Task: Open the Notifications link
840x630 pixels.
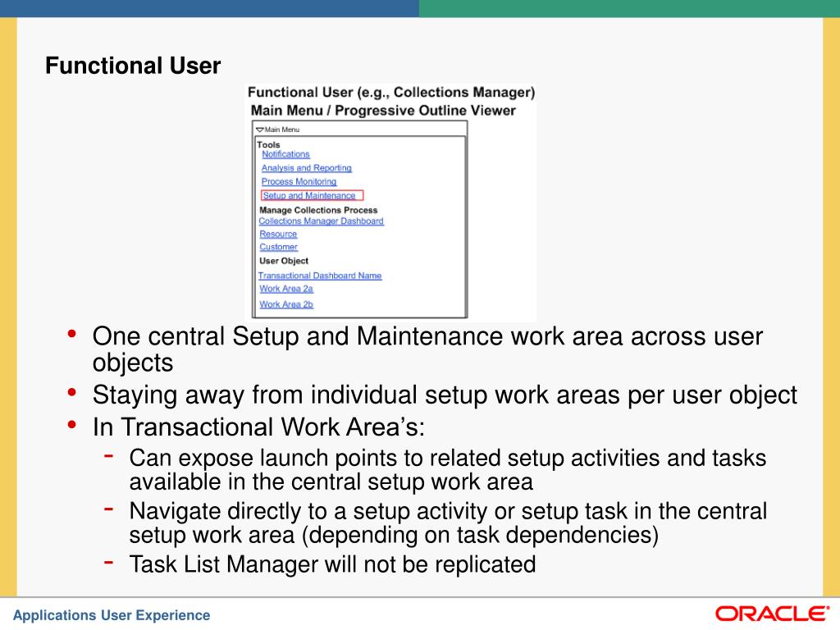Action: 285,154
